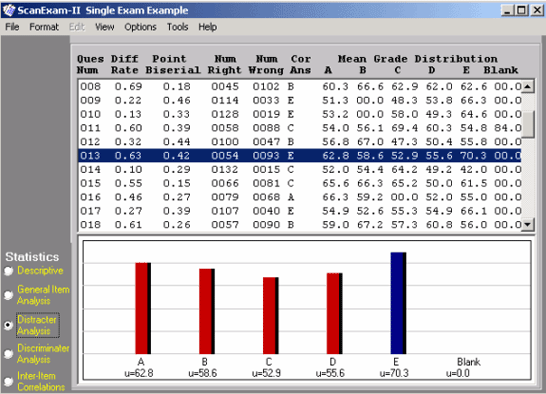Click the Statistics panel heading
This screenshot has height=394, width=546.
32,257
